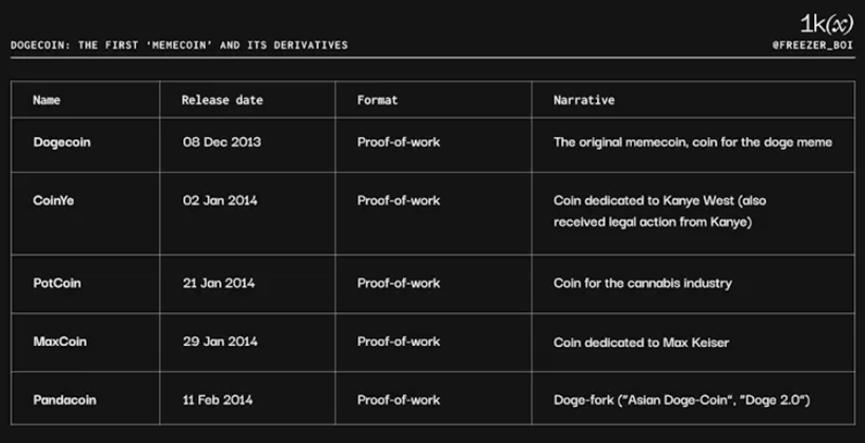This screenshot has height=443, width=865.
Task: Click the cannabis industry narrative text
Action: click(642, 283)
